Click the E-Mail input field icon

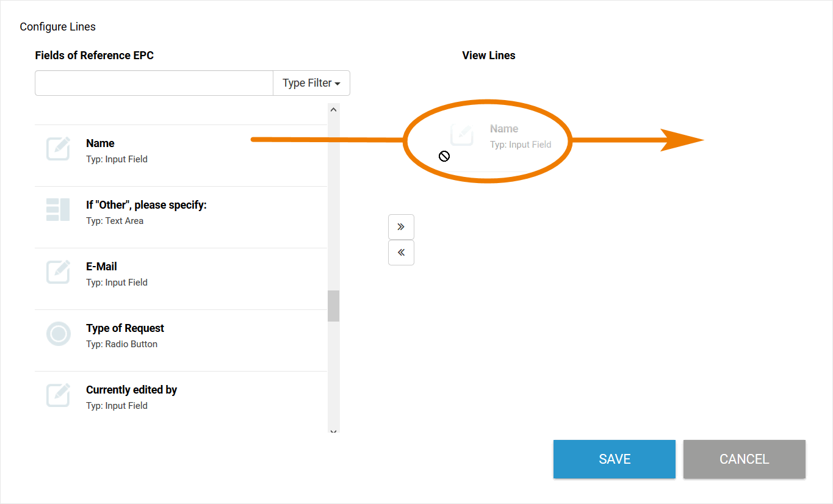[59, 272]
